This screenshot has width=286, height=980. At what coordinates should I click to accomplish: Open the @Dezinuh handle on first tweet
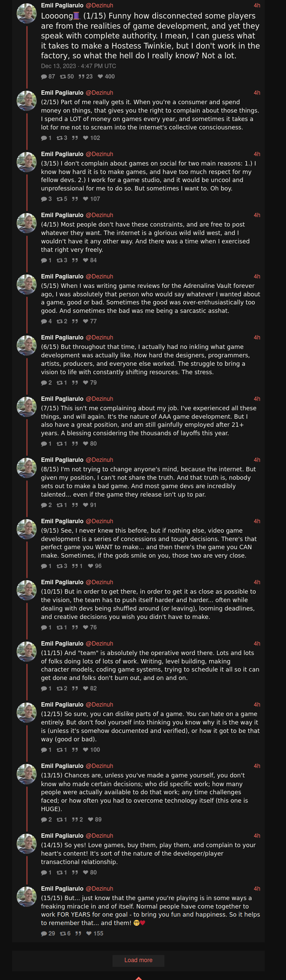click(99, 5)
